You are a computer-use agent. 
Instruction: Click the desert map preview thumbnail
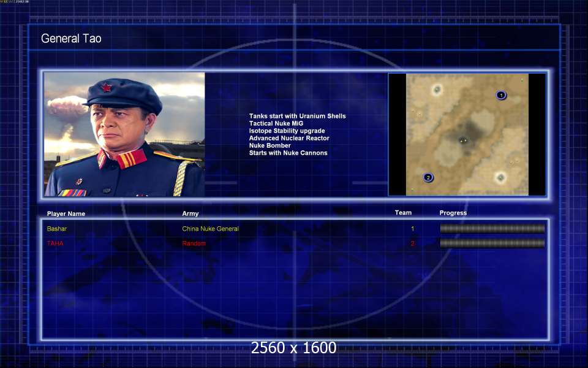tap(467, 134)
